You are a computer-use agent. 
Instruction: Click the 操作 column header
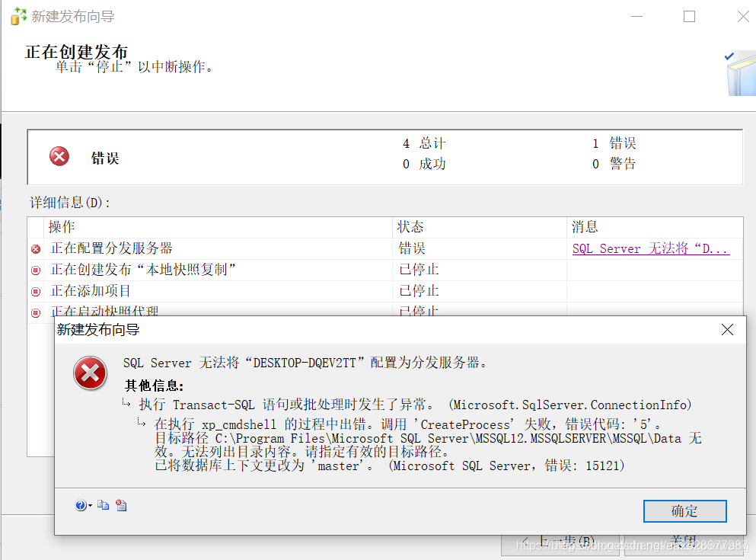pyautogui.click(x=219, y=227)
